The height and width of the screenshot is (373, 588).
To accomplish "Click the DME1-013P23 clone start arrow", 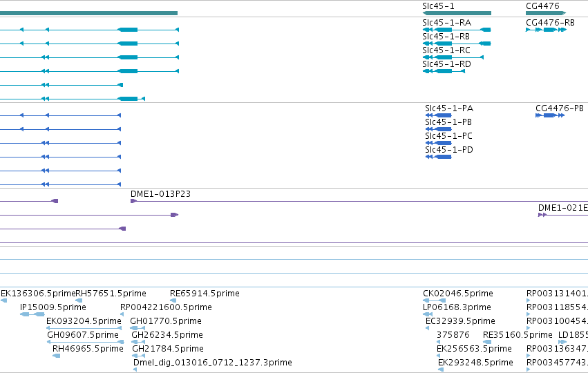I will [133, 201].
